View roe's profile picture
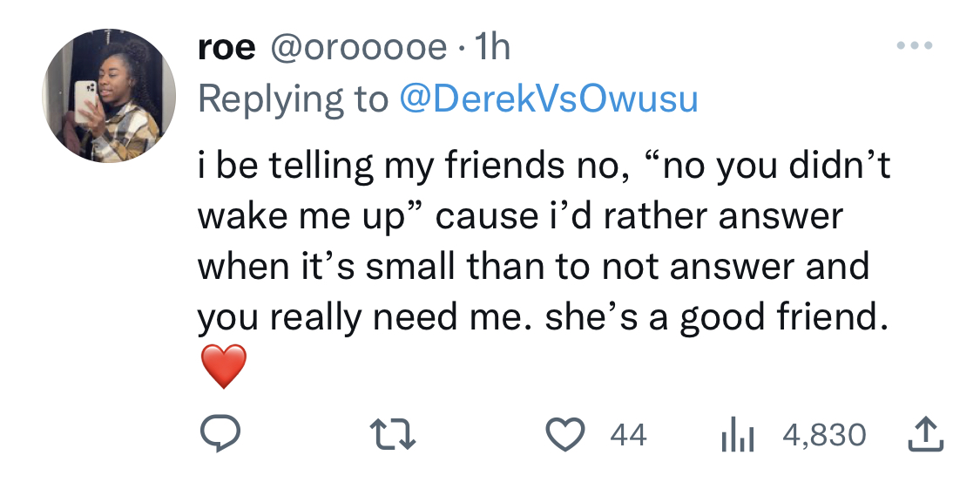980x489 pixels. [x=109, y=96]
